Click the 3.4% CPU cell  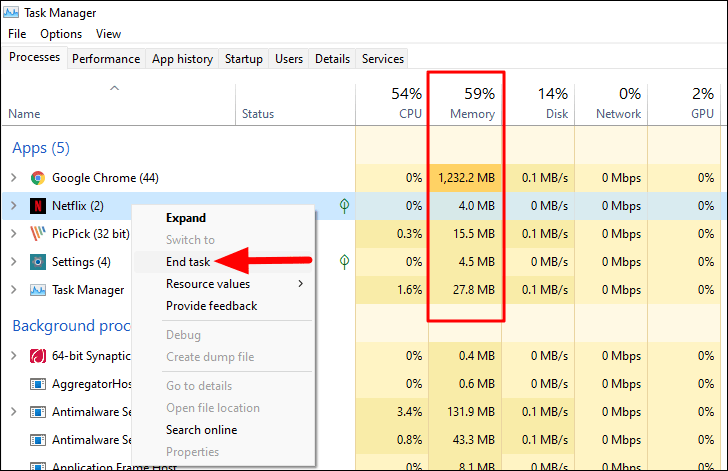392,412
